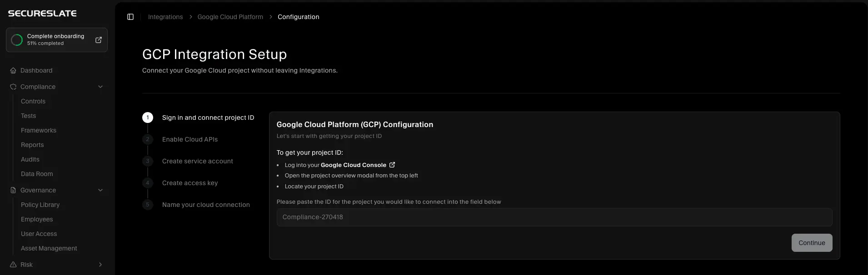868x275 pixels.
Task: Click Sign in and connect project ID step
Action: pyautogui.click(x=208, y=118)
